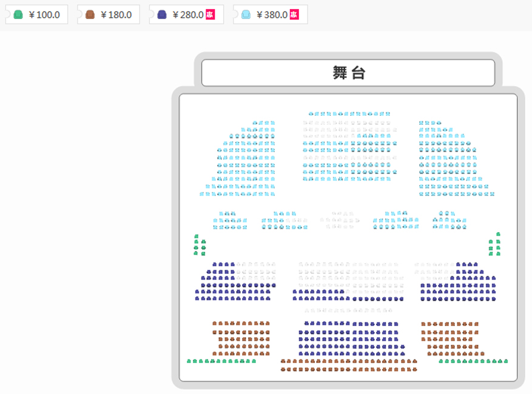The image size is (532, 394).
Task: Select topmost green seat on left side aisle
Action: [197, 236]
